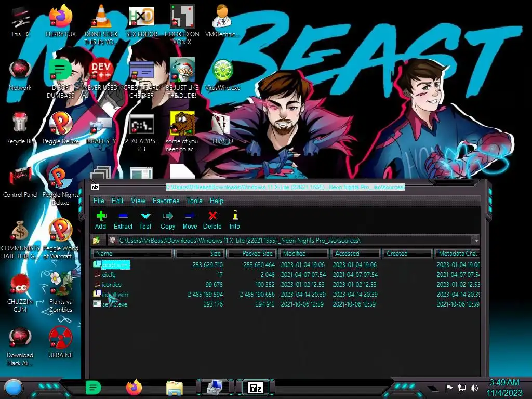Viewport: 532px width, 399px height.
Task: Select the Network desktop icon
Action: coord(20,75)
